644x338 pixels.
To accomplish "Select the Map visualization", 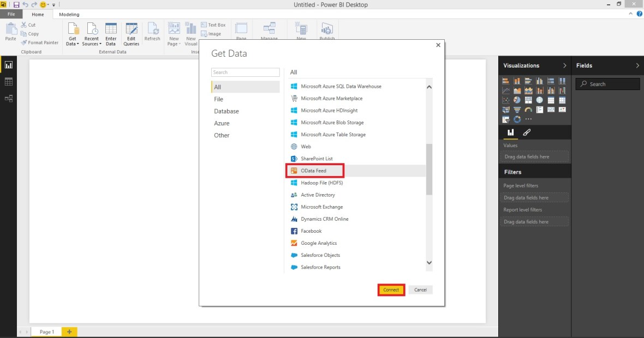I will coord(539,100).
